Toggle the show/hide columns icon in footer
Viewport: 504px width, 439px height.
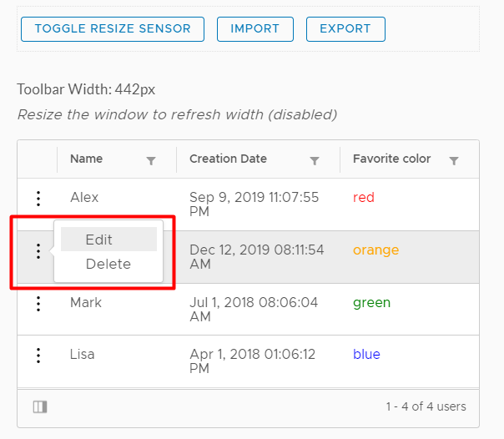tap(40, 407)
